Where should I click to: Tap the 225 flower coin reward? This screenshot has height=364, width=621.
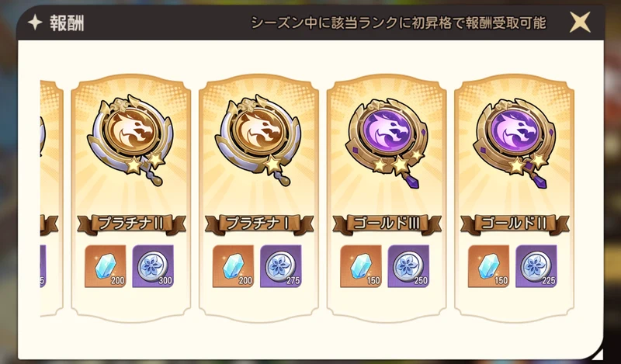536,266
